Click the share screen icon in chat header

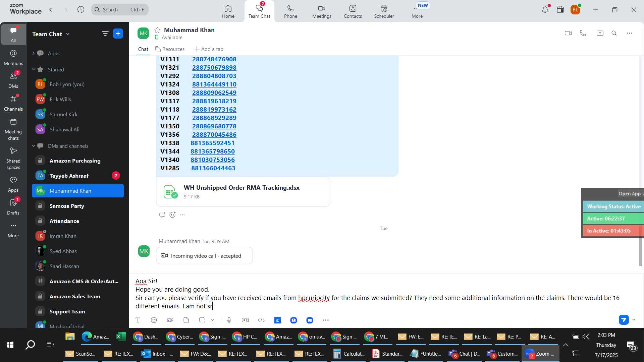click(600, 33)
